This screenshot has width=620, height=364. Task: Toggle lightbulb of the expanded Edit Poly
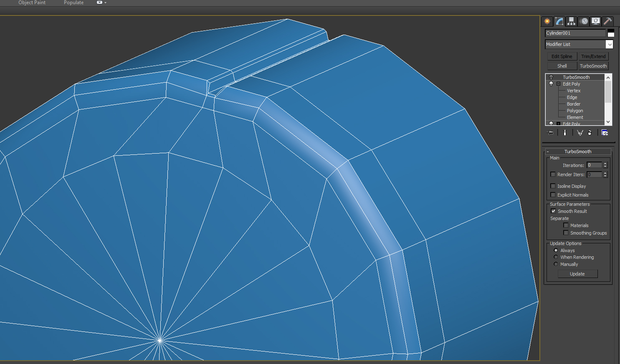point(551,84)
